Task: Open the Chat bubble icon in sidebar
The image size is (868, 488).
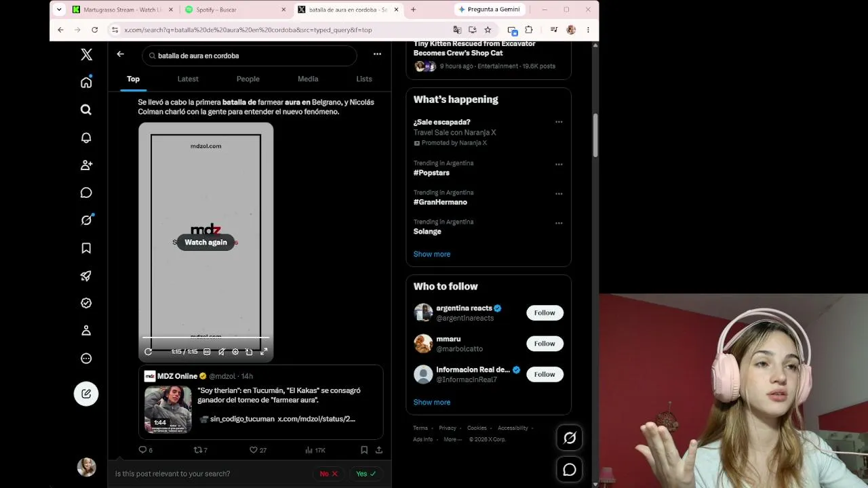Action: click(86, 192)
